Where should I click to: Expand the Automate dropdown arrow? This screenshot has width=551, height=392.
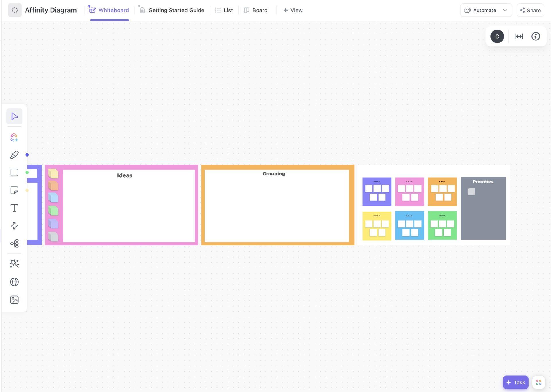pos(505,10)
